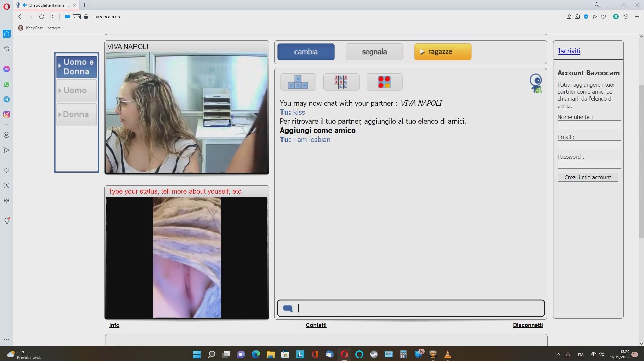Focus the Nome utente field
The image size is (644, 361).
pos(589,125)
